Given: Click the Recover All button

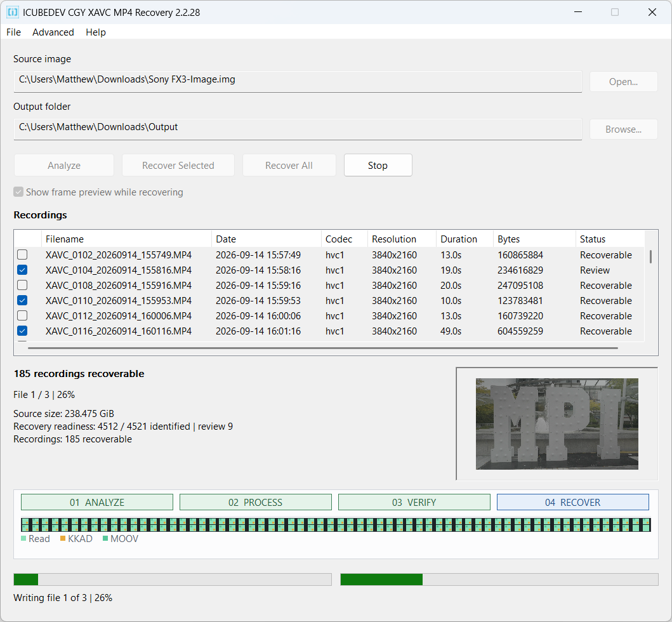Looking at the screenshot, I should pyautogui.click(x=289, y=165).
